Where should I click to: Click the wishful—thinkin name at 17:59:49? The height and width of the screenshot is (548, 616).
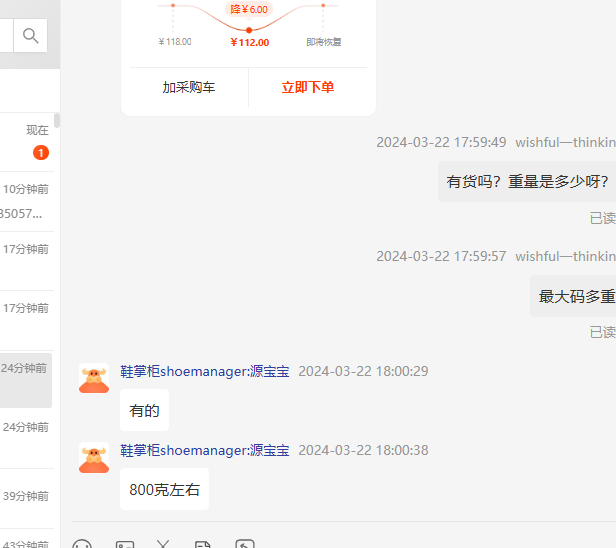[565, 142]
